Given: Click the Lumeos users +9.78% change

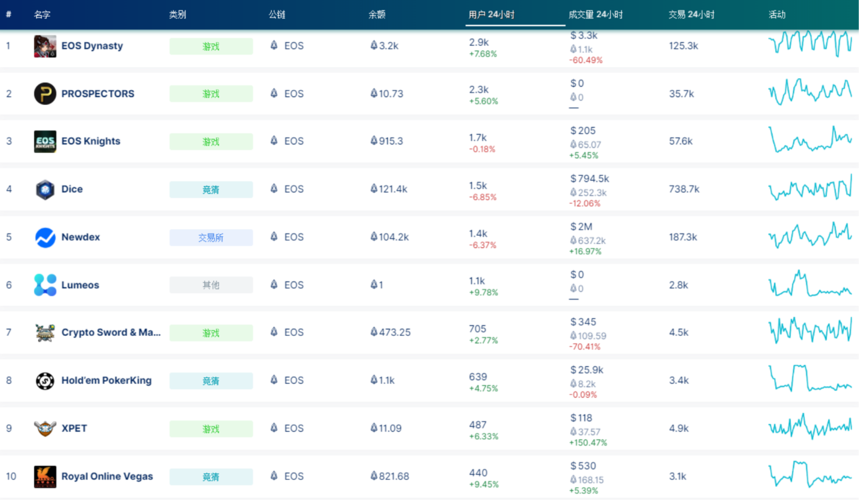Looking at the screenshot, I should (x=484, y=293).
